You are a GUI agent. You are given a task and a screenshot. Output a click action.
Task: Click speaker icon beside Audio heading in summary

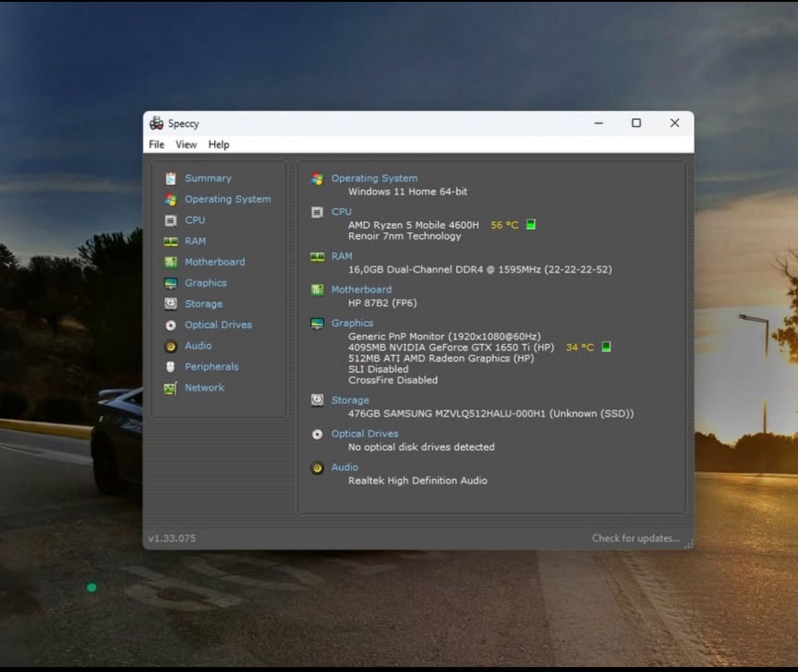(x=317, y=468)
